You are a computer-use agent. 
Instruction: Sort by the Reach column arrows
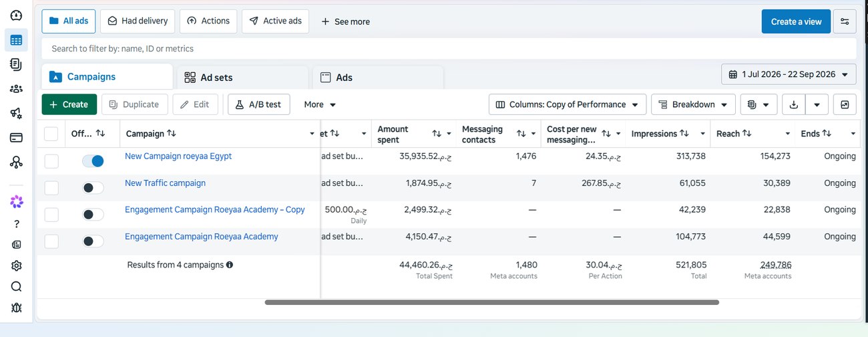[746, 134]
